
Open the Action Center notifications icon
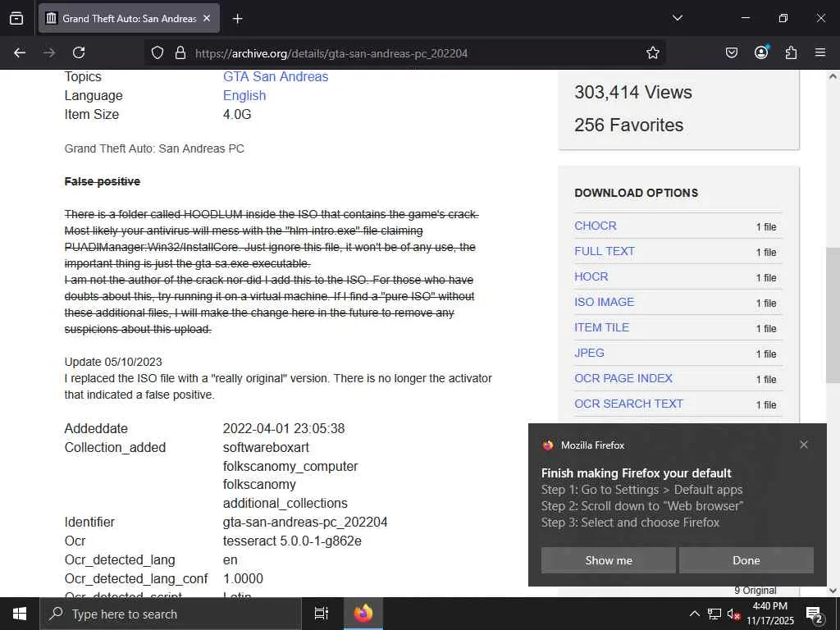tap(814, 614)
